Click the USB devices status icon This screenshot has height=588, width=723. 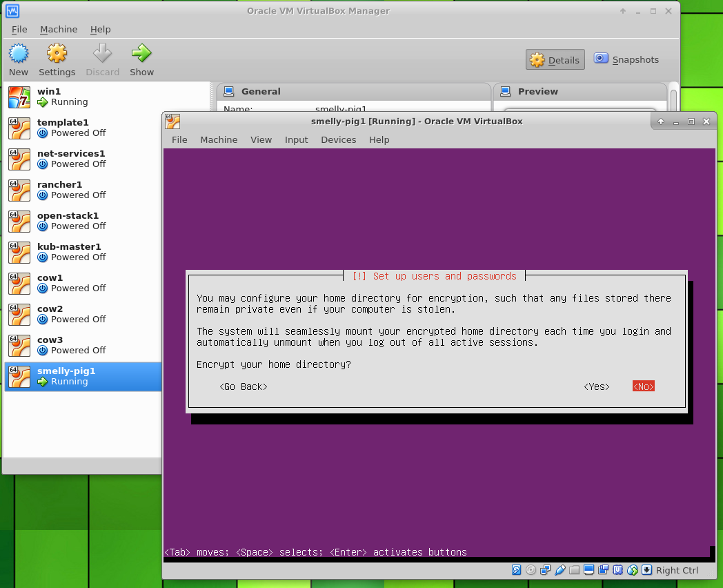pos(559,570)
